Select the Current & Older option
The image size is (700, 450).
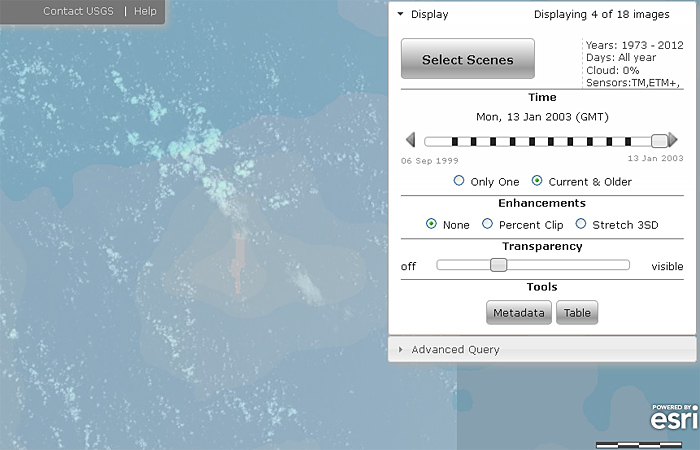[537, 181]
